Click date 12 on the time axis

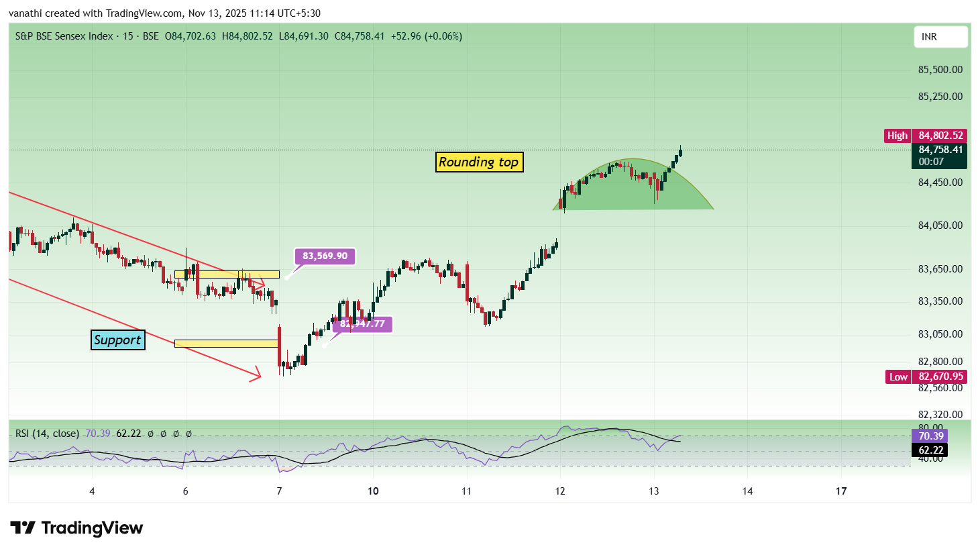[560, 491]
